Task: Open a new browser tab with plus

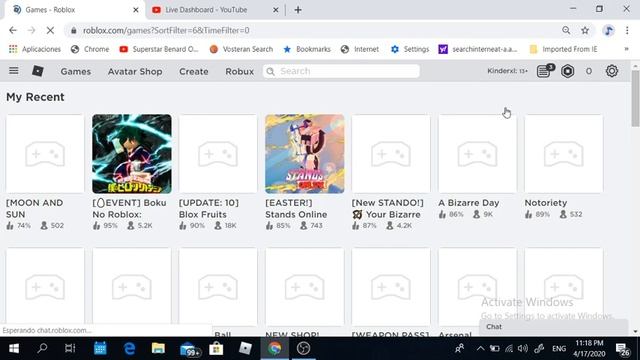Action: tap(298, 10)
